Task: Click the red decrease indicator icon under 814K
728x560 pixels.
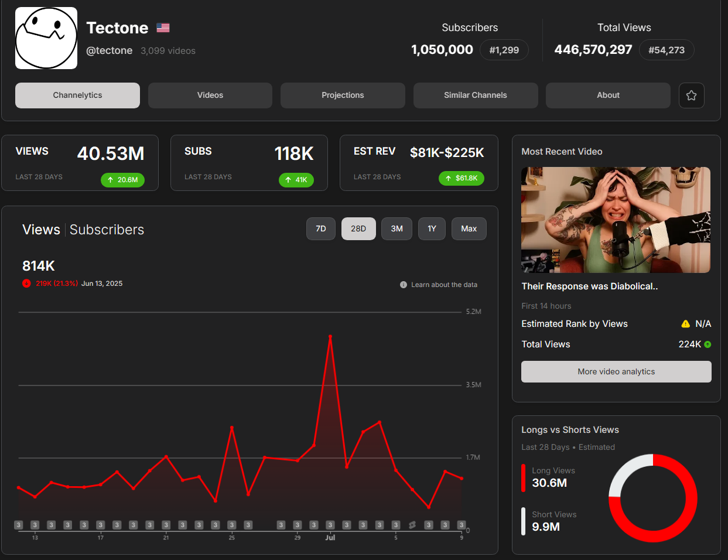Action: pyautogui.click(x=26, y=284)
